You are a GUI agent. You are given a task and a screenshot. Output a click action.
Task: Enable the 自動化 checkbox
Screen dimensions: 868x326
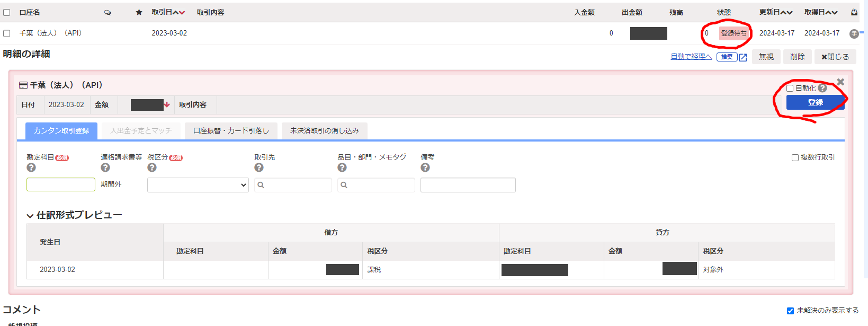[790, 89]
